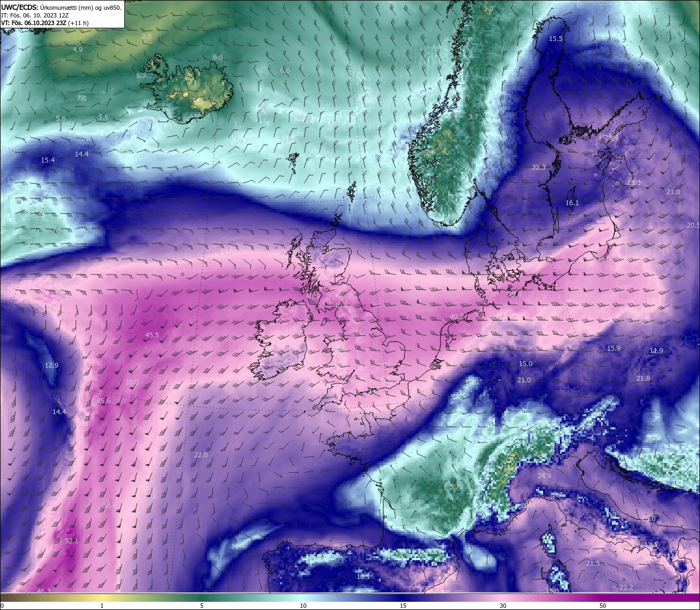
Task: Click the color bar tick labeled 15
Action: [x=403, y=606]
